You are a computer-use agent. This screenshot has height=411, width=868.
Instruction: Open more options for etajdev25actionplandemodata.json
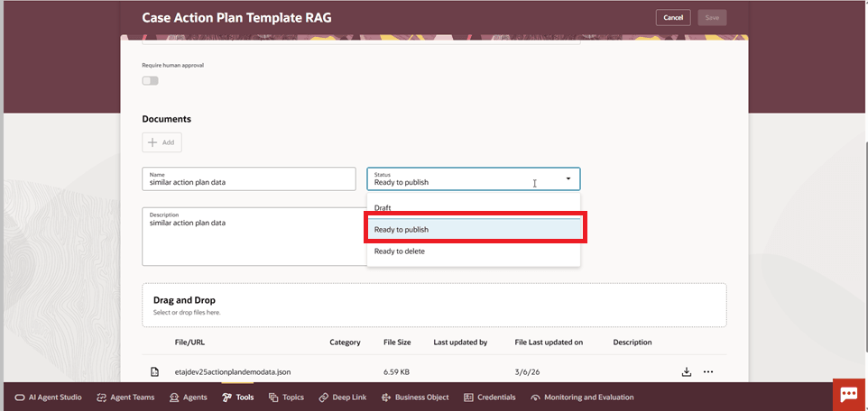(708, 371)
